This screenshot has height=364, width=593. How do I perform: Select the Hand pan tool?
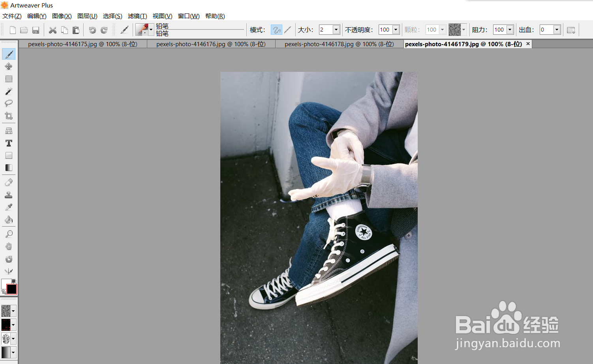[x=9, y=246]
